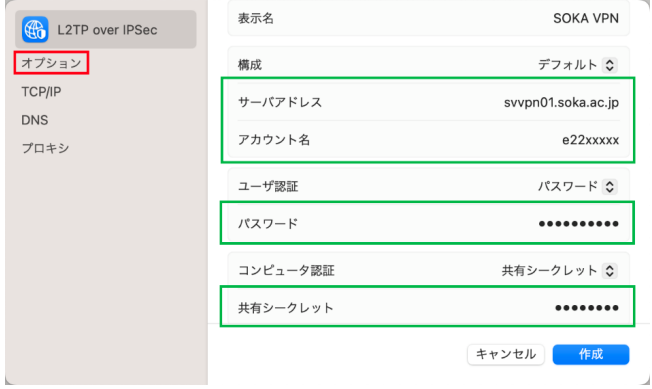Image resolution: width=652 pixels, height=389 pixels.
Task: Open the オプション section
Action: point(51,63)
